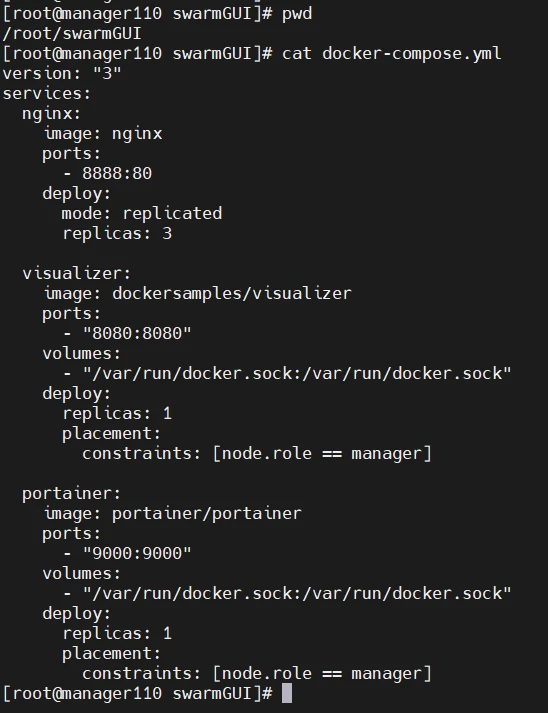The height and width of the screenshot is (713, 548).
Task: Click the /root/swarmGUI path output
Action: point(72,34)
